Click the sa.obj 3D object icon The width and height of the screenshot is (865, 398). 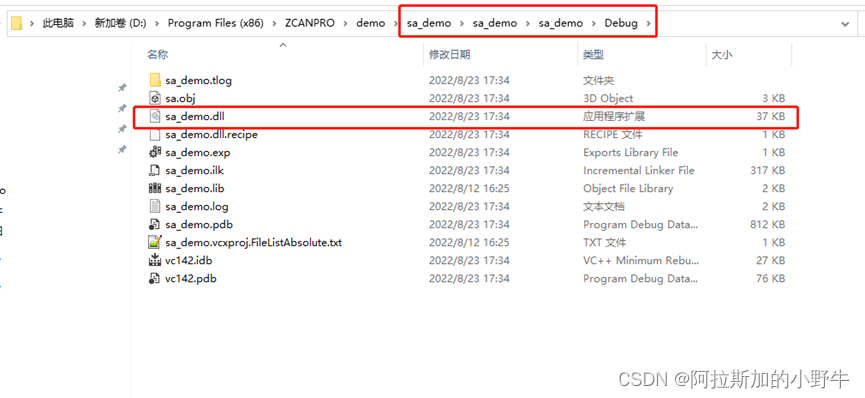155,98
